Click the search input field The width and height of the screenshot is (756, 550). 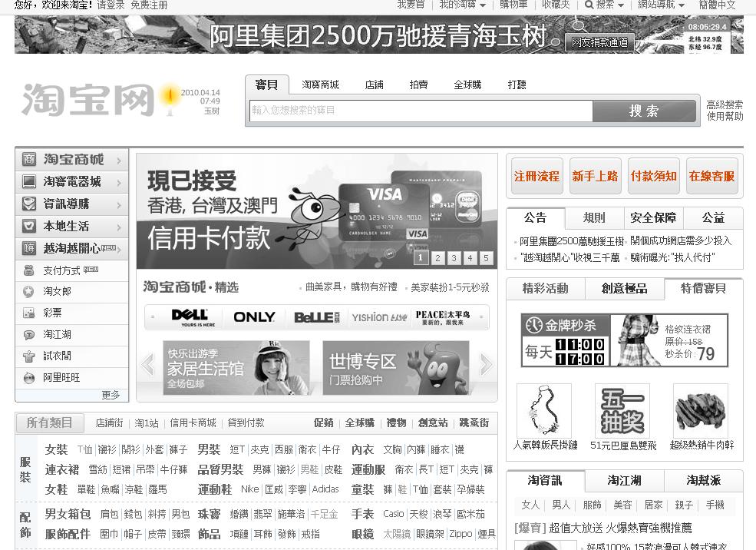pos(421,111)
